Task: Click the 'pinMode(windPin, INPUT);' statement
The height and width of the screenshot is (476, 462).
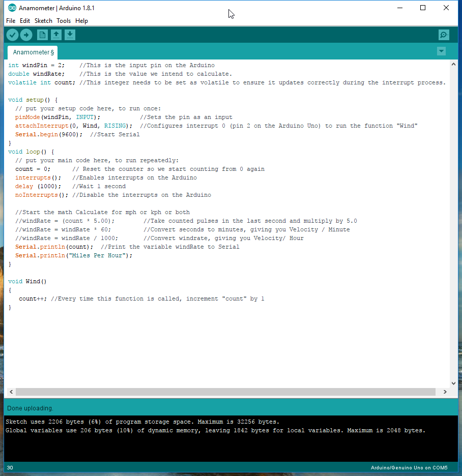Action: coord(57,117)
